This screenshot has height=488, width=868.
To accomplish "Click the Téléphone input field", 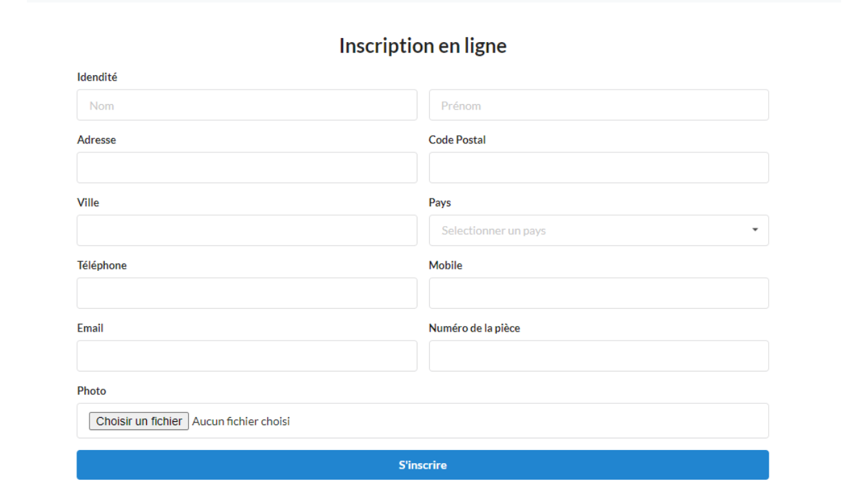I will coord(247,293).
